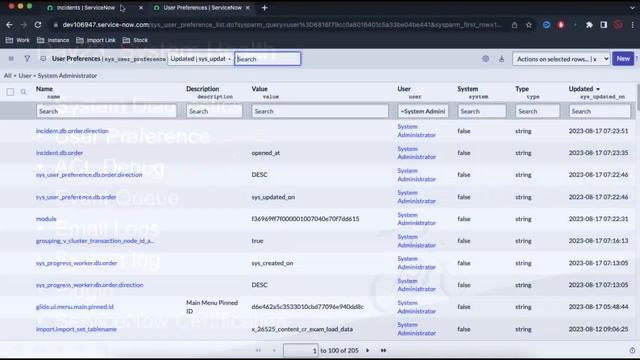Open incident.db.order.direction record

pyautogui.click(x=72, y=131)
